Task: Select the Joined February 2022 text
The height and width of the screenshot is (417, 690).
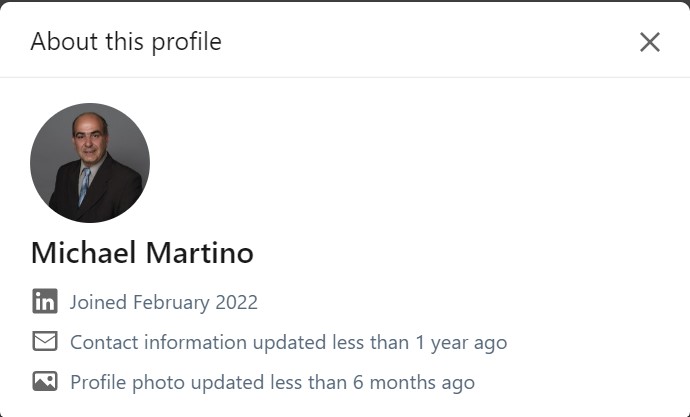Action: 164,302
